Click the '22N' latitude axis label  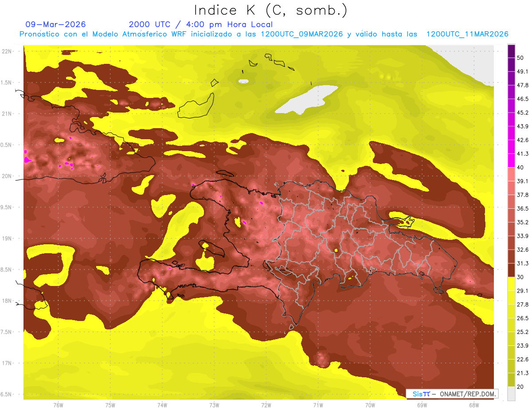(7, 51)
